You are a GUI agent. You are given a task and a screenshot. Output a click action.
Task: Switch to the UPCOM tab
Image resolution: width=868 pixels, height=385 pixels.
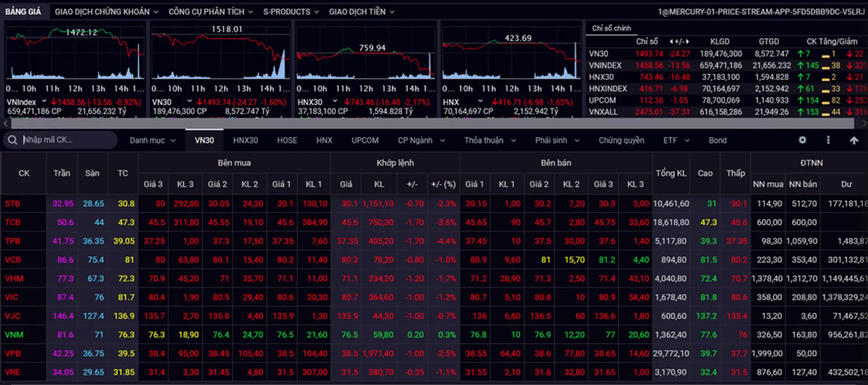[365, 141]
